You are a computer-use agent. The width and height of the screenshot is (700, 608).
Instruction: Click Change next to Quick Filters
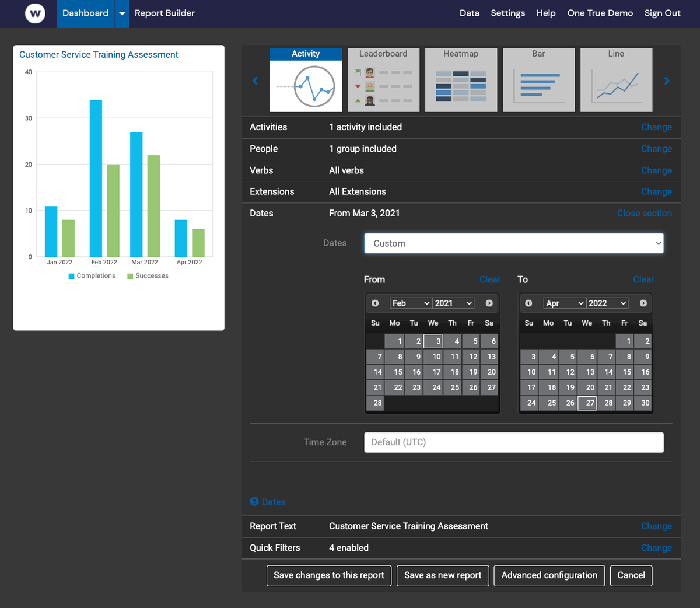point(656,547)
